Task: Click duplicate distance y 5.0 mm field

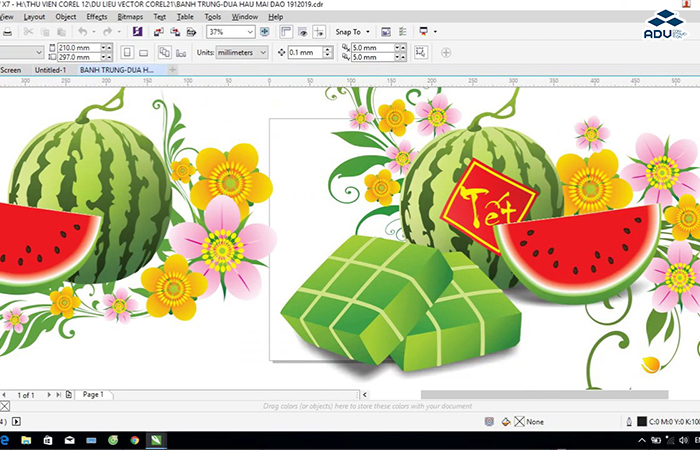Action: [372, 57]
